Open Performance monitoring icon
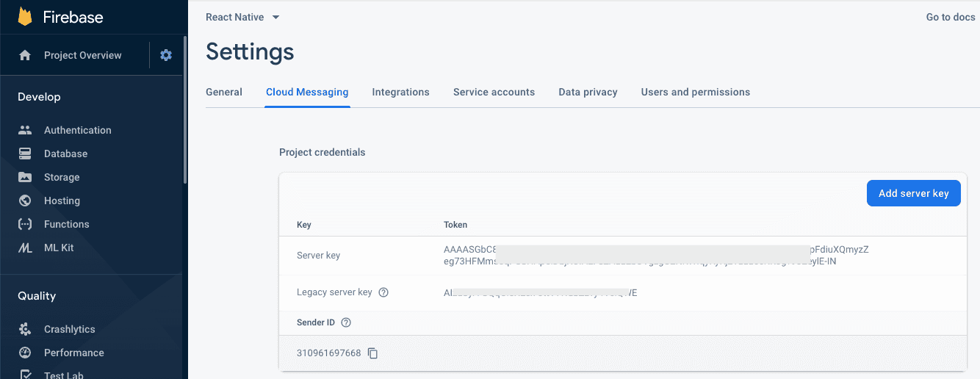Screen dimensions: 980x379 point(25,353)
